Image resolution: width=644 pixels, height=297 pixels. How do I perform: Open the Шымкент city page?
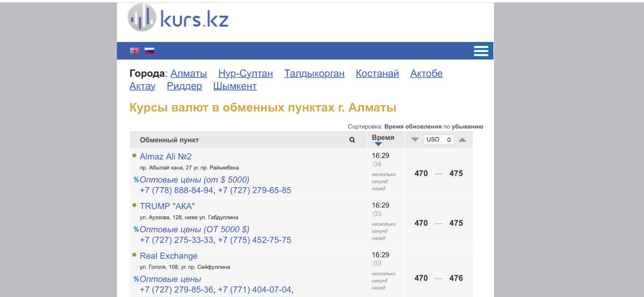(235, 86)
